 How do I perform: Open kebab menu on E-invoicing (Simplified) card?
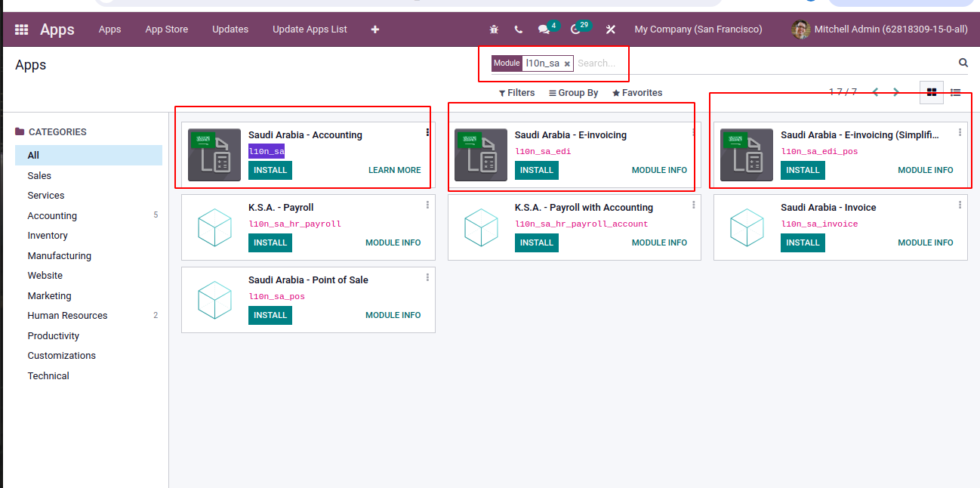[x=960, y=132]
